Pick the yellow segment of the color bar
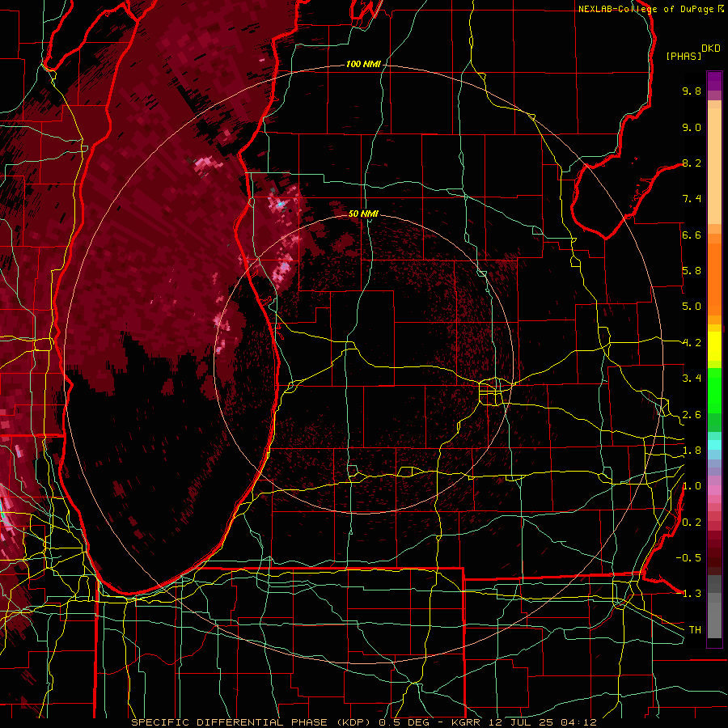 tap(714, 346)
